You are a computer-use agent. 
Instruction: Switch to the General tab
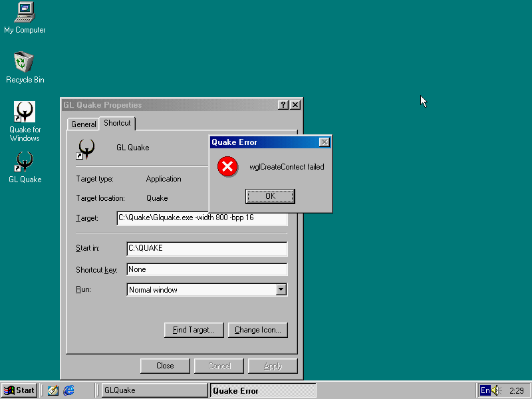tap(84, 124)
